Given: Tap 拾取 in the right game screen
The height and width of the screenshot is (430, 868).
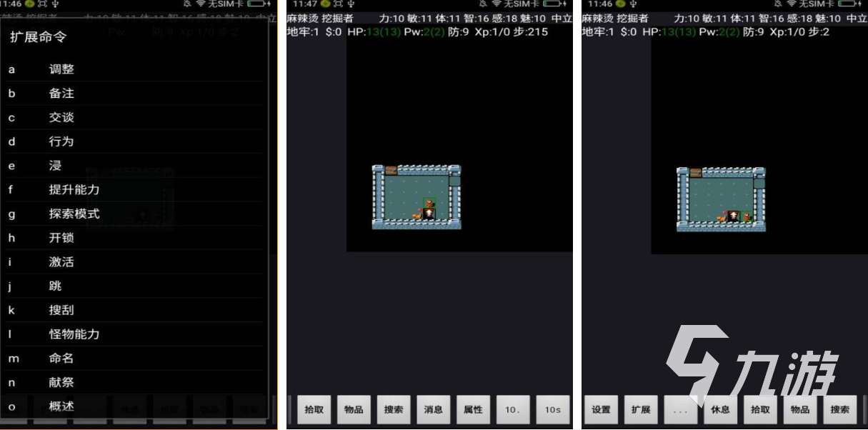Looking at the screenshot, I should point(761,410).
